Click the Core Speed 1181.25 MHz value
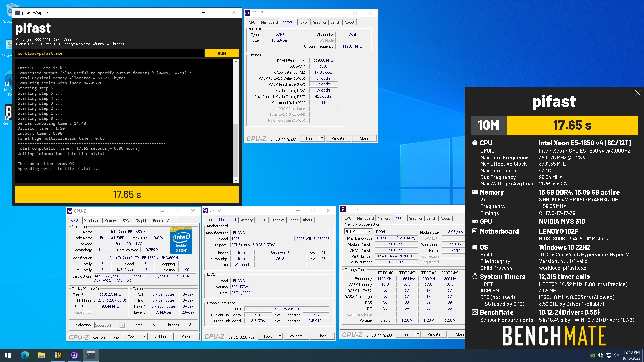The width and height of the screenshot is (644, 362). [x=110, y=294]
